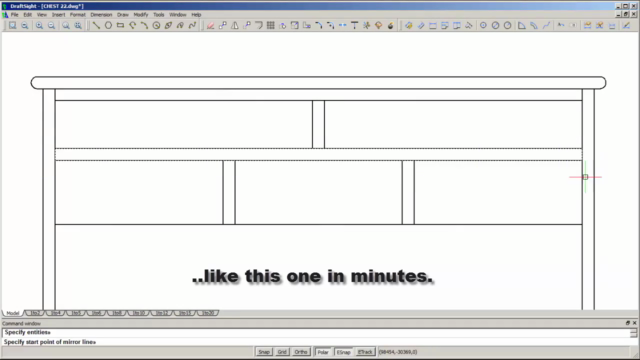640x360 pixels.
Task: Open the File menu
Action: point(14,15)
